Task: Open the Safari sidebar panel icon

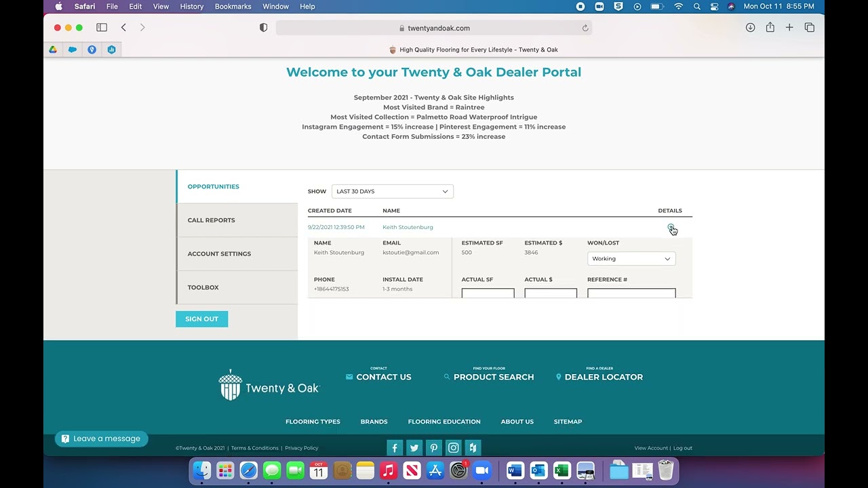Action: tap(102, 28)
